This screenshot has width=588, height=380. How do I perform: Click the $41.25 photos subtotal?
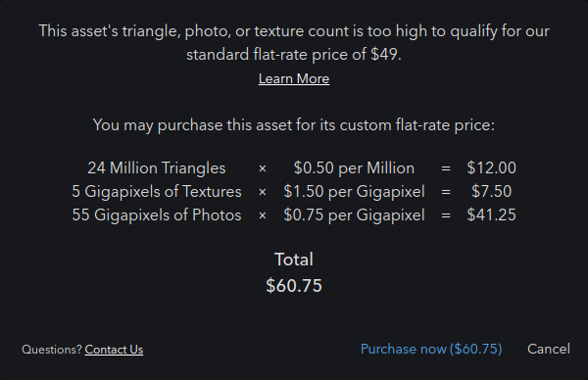click(491, 215)
